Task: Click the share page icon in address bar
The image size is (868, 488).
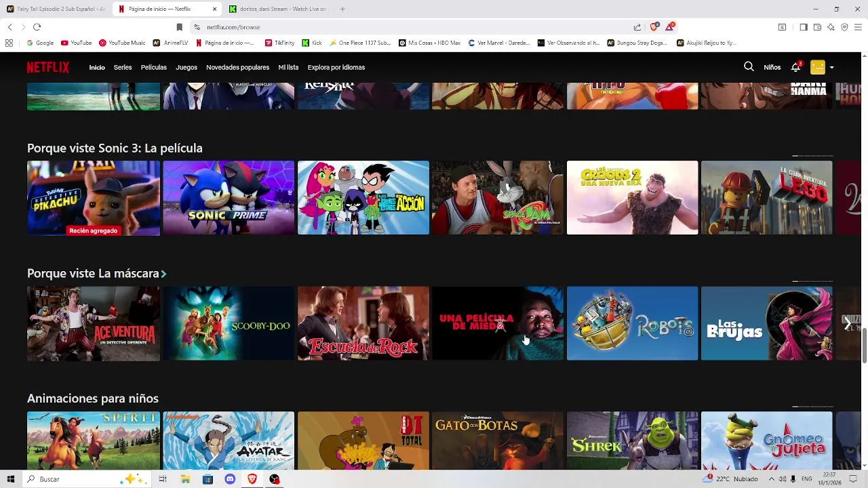Action: [637, 27]
